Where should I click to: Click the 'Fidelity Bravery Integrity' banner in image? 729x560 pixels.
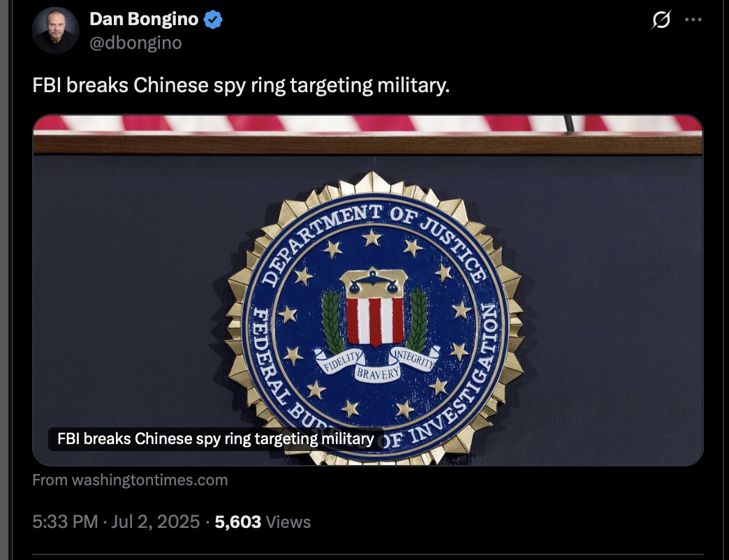[x=376, y=362]
